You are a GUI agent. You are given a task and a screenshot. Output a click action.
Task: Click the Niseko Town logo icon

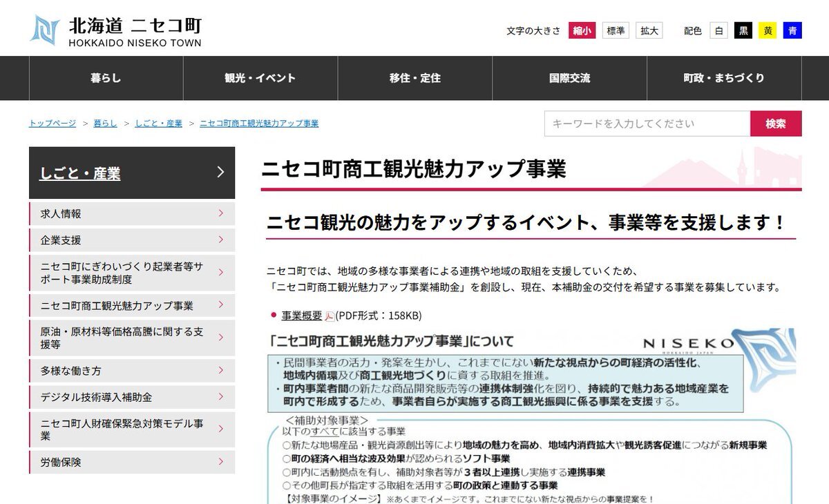(45, 30)
